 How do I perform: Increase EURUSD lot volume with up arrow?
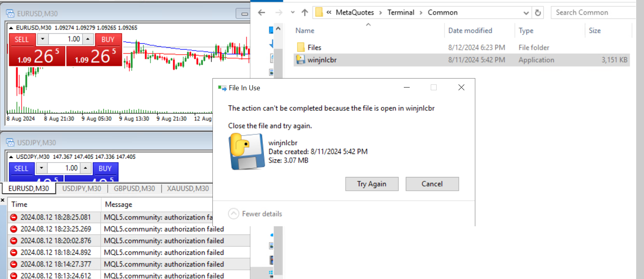[x=88, y=39]
